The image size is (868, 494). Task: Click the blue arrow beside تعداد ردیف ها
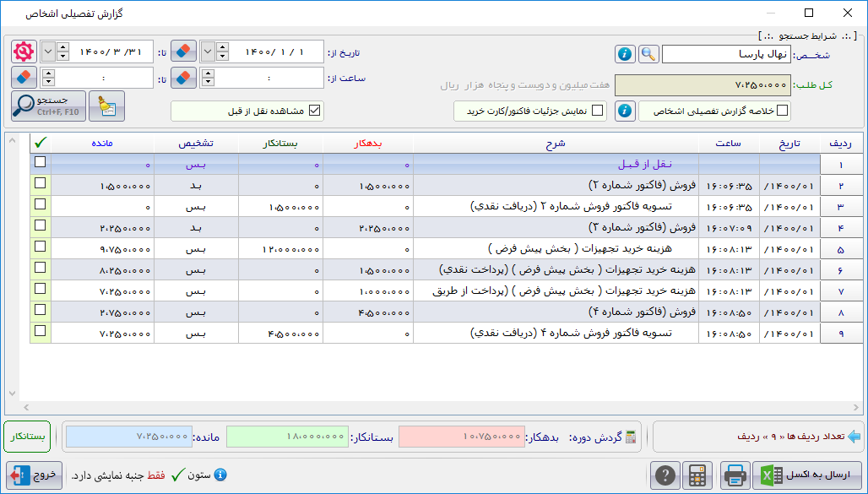854,437
